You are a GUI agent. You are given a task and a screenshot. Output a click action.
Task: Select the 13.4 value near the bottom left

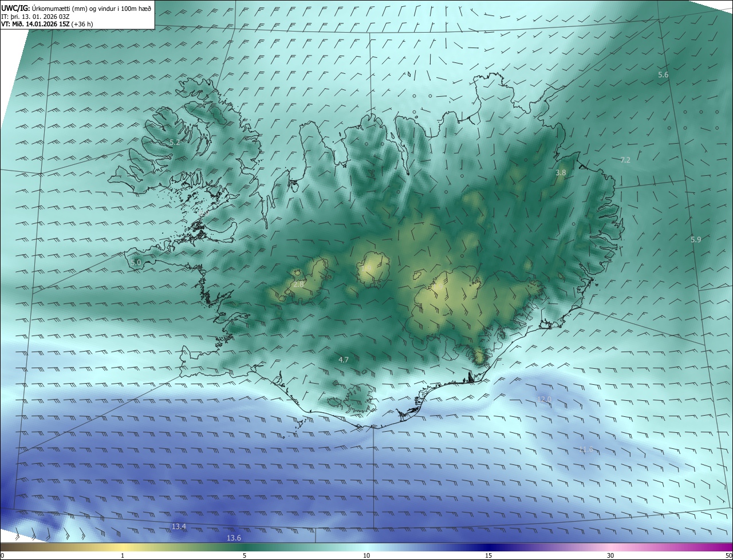click(x=179, y=526)
